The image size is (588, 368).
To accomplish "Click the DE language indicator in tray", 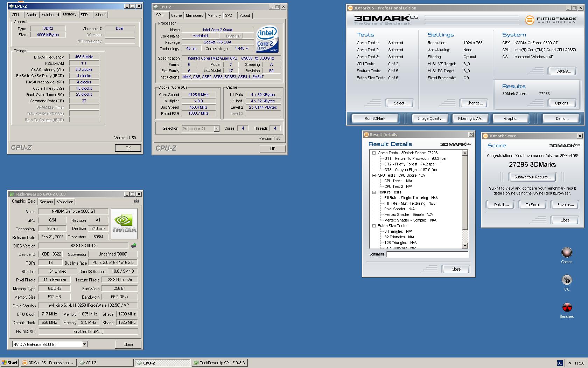I will [560, 363].
